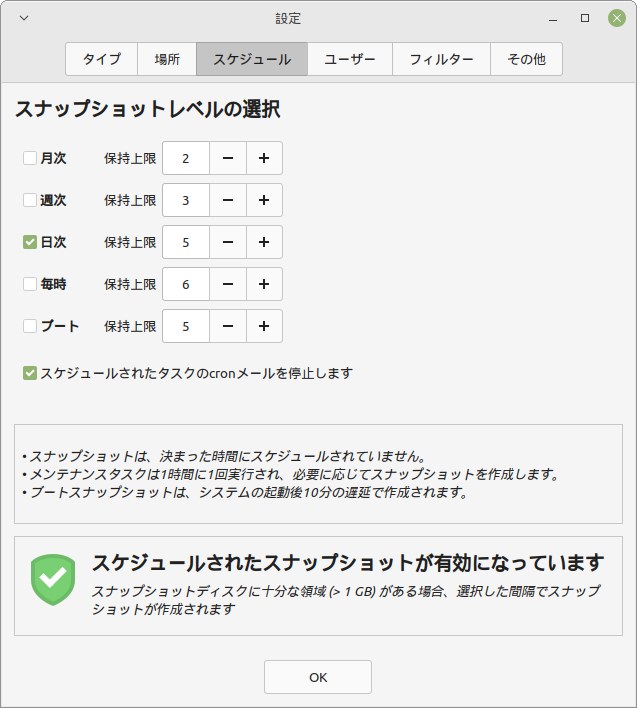The width and height of the screenshot is (637, 708).
Task: Open the フィルター tab
Action: pos(441,59)
